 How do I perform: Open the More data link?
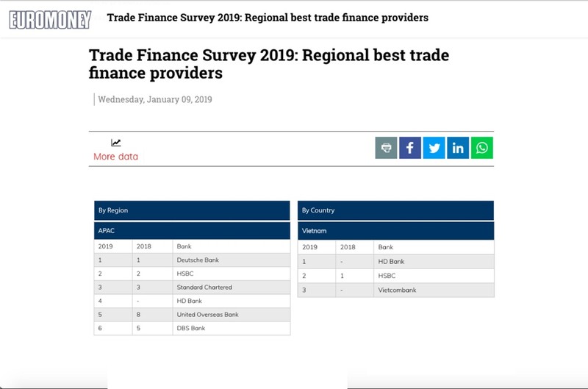(x=115, y=157)
